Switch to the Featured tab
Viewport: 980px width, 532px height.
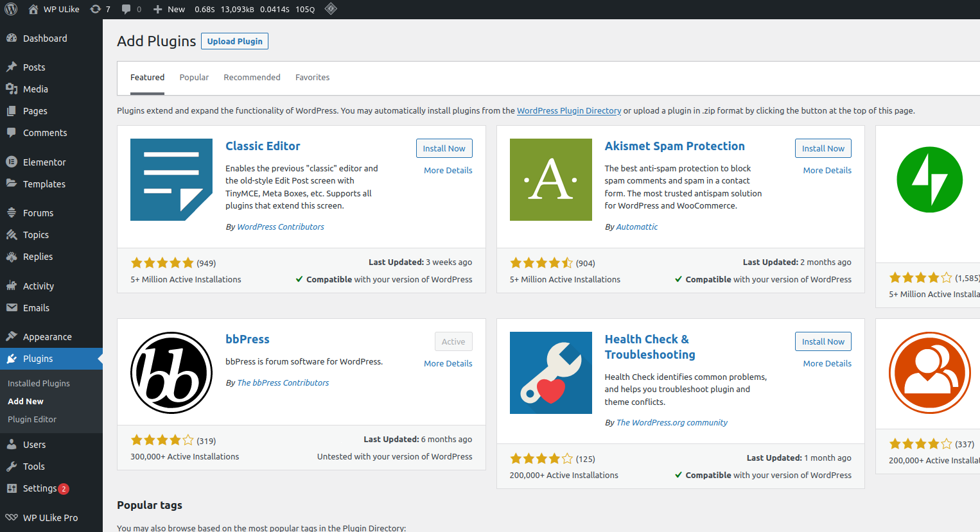pos(147,77)
